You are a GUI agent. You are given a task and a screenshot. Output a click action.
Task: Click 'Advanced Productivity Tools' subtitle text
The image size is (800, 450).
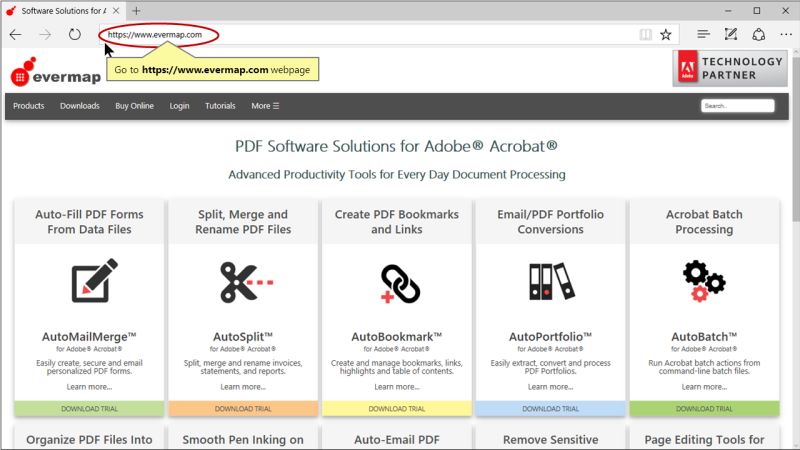(396, 174)
